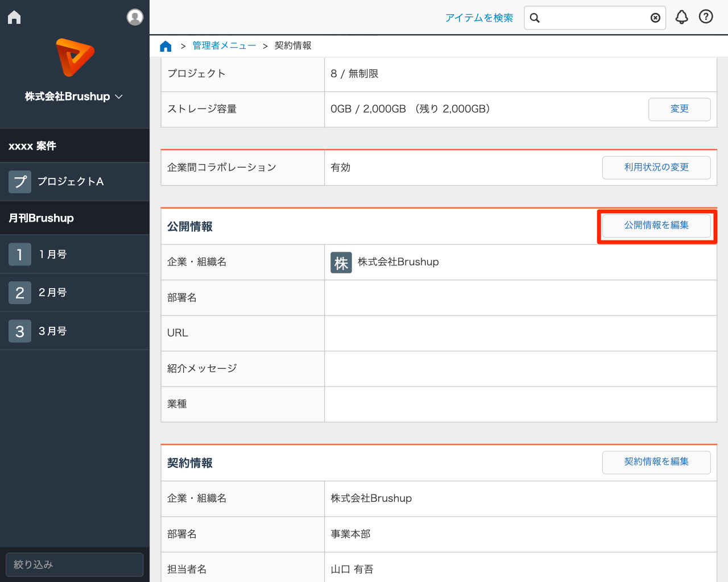This screenshot has height=582, width=728.
Task: Click the 公開情報を編集 button
Action: [x=656, y=225]
